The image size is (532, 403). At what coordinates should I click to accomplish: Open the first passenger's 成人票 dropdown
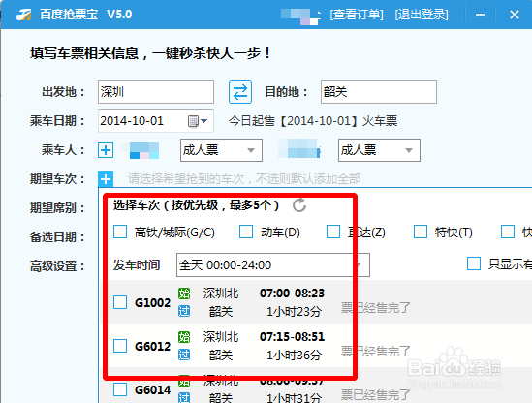pyautogui.click(x=221, y=150)
